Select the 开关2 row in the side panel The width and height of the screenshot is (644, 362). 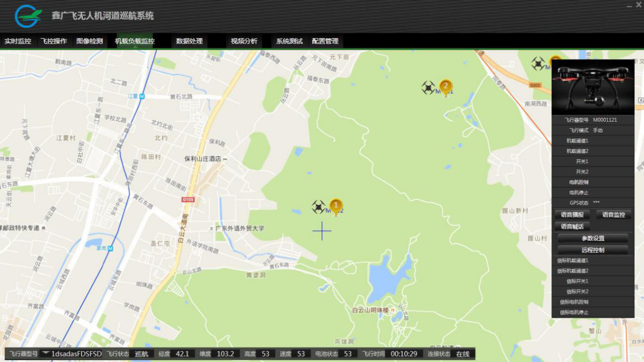pyautogui.click(x=593, y=171)
